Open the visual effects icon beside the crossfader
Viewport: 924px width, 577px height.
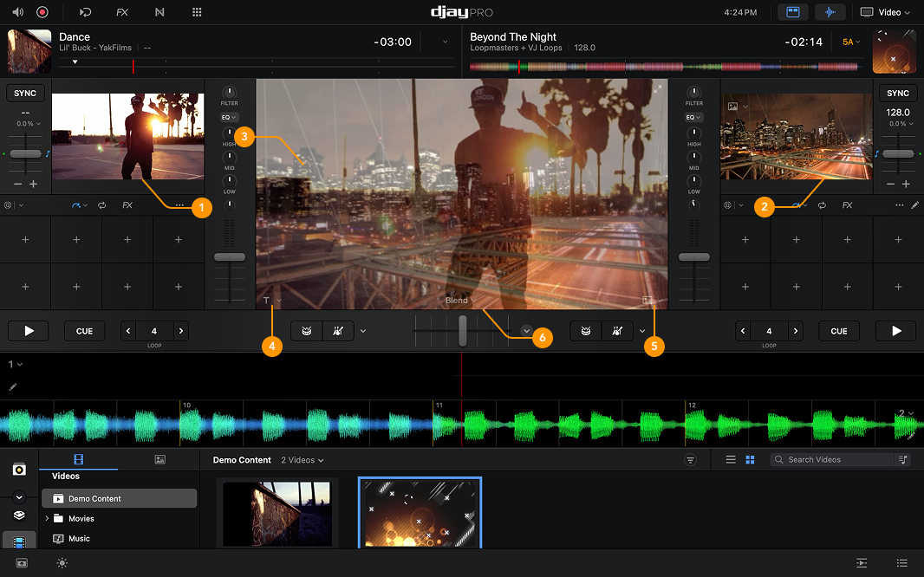coord(526,330)
